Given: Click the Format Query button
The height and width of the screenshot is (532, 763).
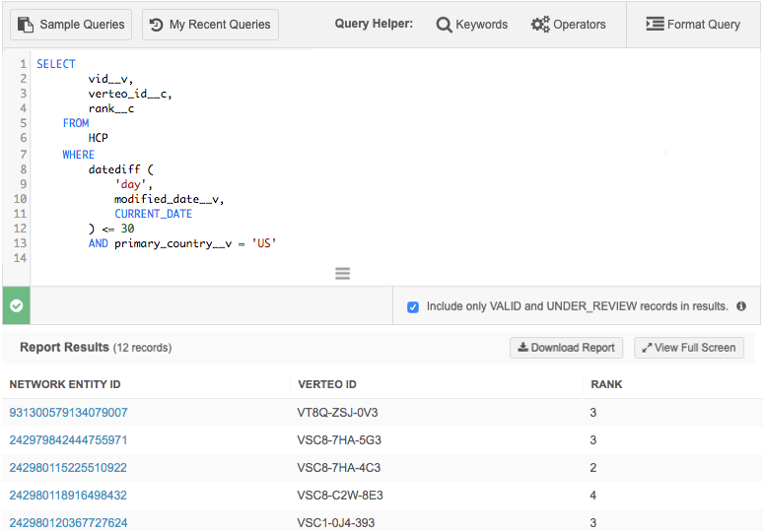Looking at the screenshot, I should pyautogui.click(x=693, y=25).
